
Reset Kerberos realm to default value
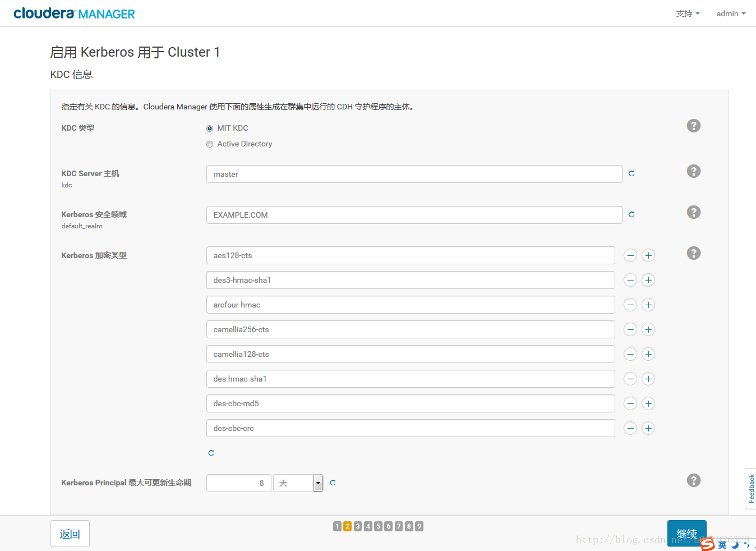point(631,215)
